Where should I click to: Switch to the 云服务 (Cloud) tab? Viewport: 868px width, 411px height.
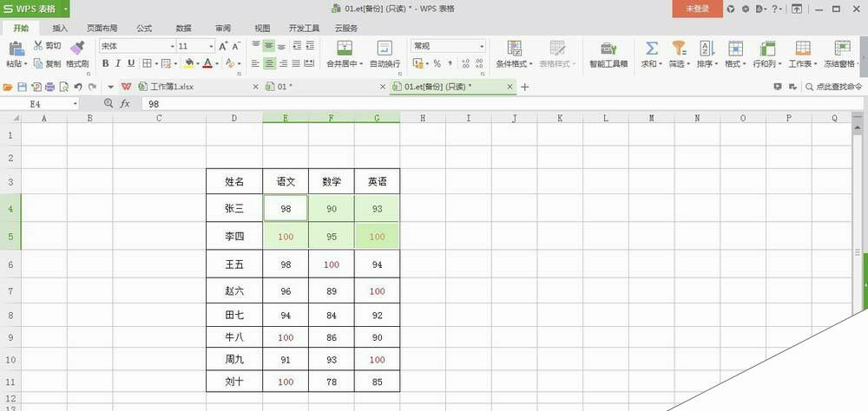click(346, 29)
